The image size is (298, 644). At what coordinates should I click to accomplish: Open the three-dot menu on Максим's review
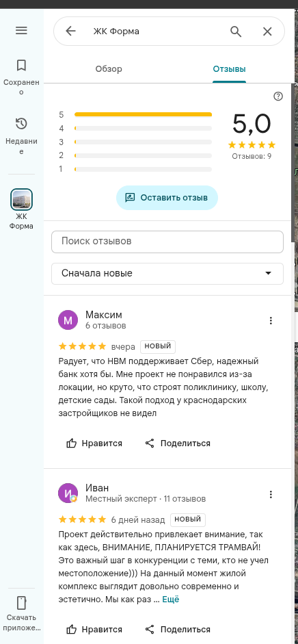click(271, 321)
